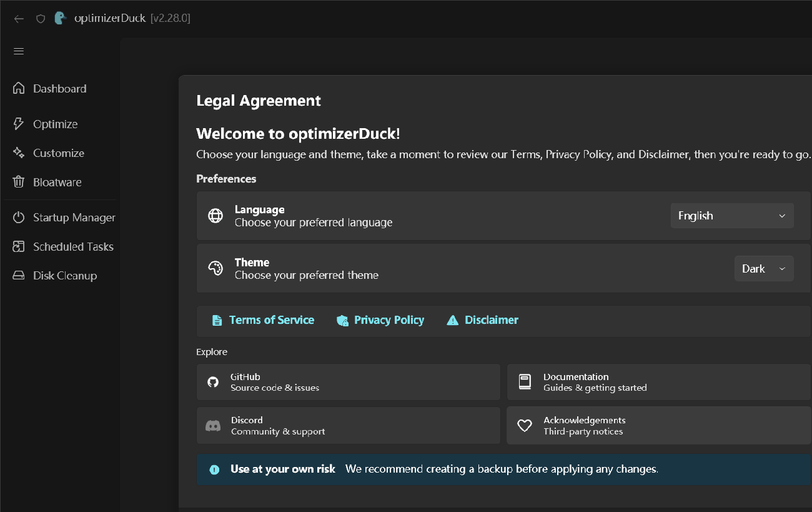Click the Scheduled Tasks icon
Viewport: 812px width, 512px height.
click(19, 246)
